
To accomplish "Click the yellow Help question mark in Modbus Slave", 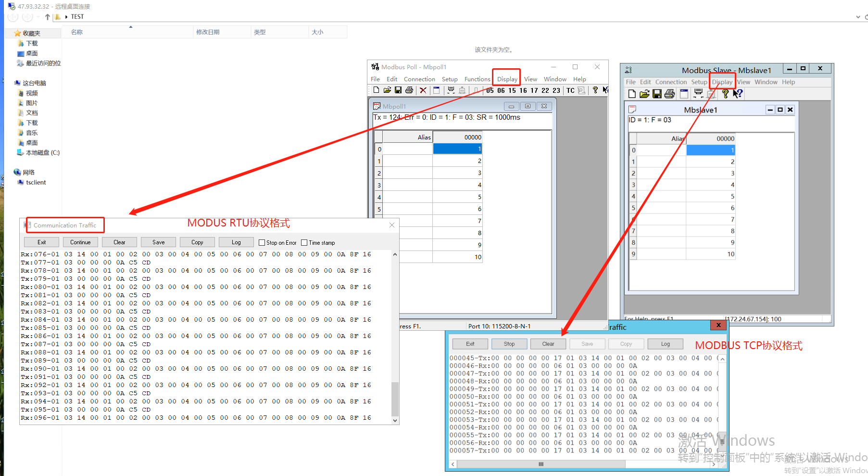I will tap(725, 94).
